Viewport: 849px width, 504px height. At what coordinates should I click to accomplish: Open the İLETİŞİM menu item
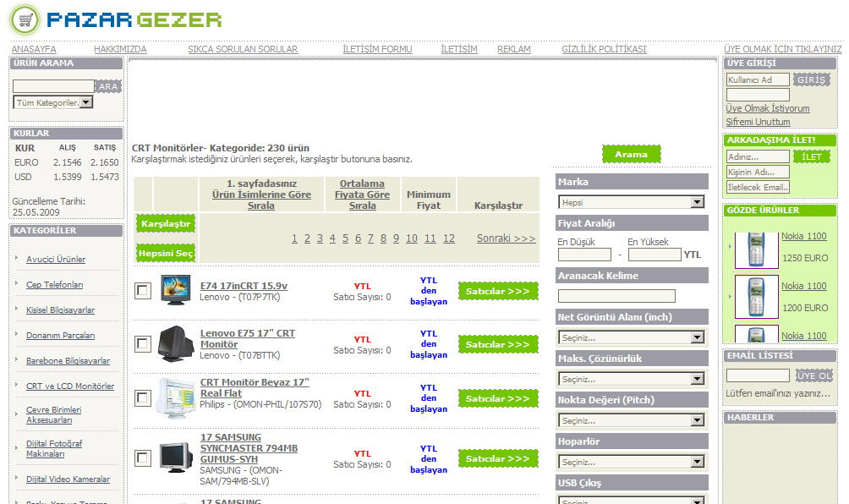459,49
